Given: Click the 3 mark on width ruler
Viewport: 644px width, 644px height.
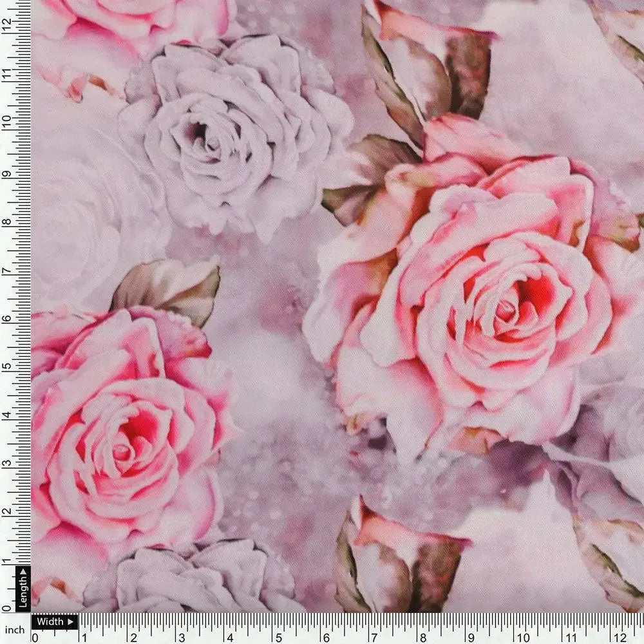Looking at the screenshot, I should coord(181,637).
